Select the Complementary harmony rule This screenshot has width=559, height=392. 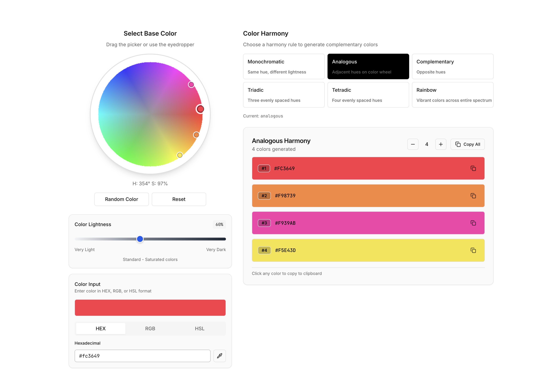click(x=453, y=66)
